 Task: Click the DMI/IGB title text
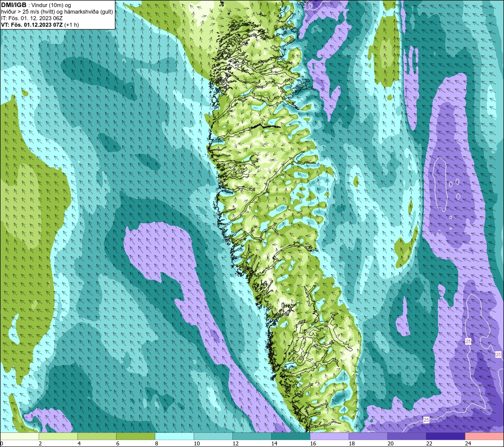(x=14, y=5)
